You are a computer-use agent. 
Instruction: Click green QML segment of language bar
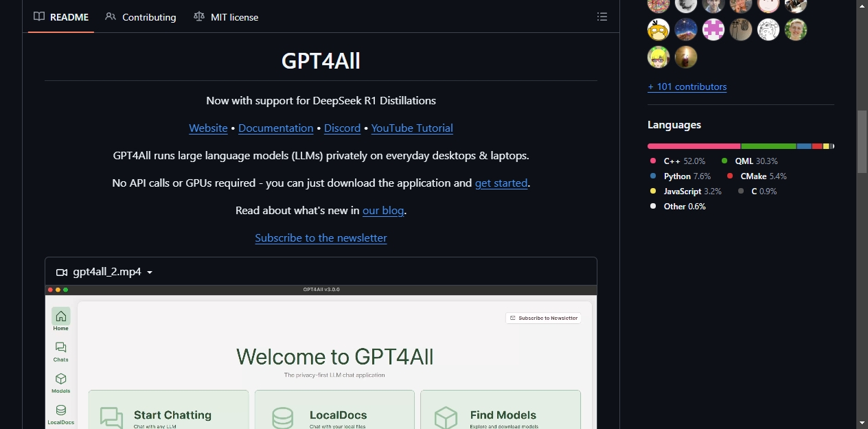coord(768,146)
